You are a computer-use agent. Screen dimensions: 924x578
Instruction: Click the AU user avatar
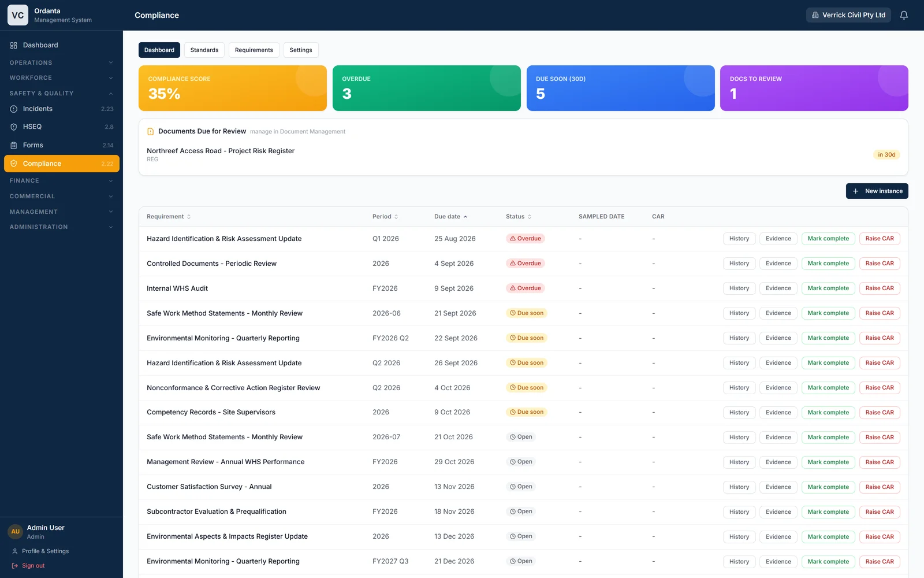click(16, 532)
